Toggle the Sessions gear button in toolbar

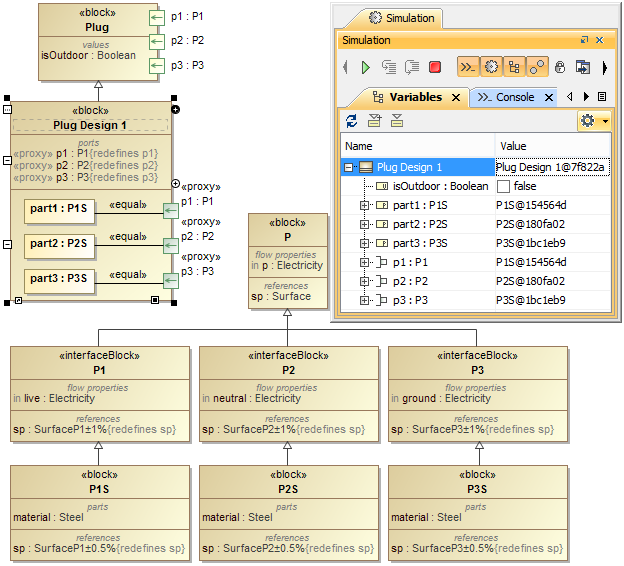tap(491, 67)
